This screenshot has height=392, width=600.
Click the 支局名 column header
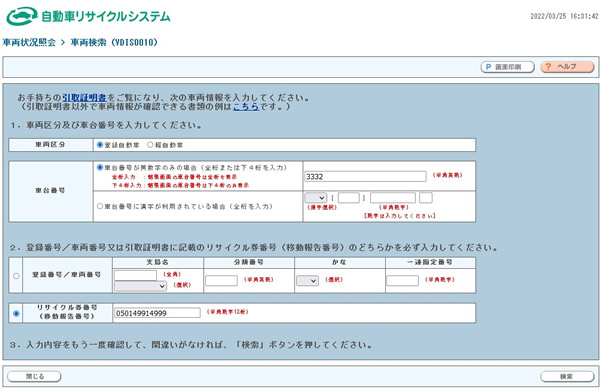158,262
